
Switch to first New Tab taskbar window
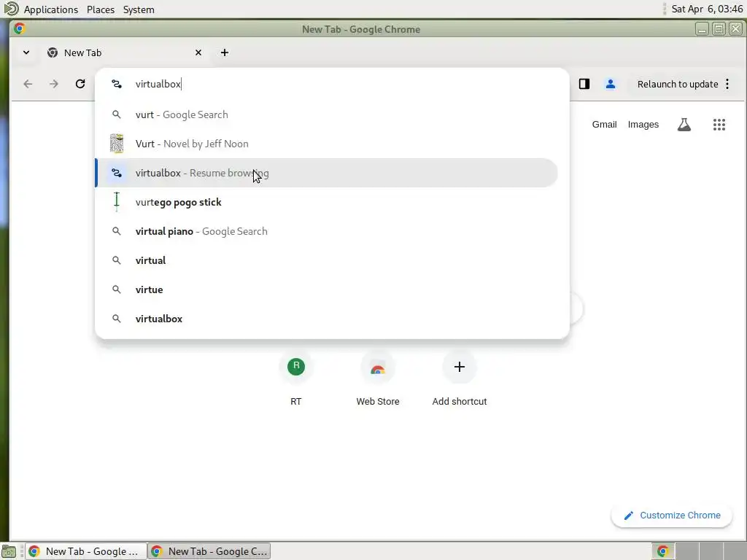pos(85,551)
